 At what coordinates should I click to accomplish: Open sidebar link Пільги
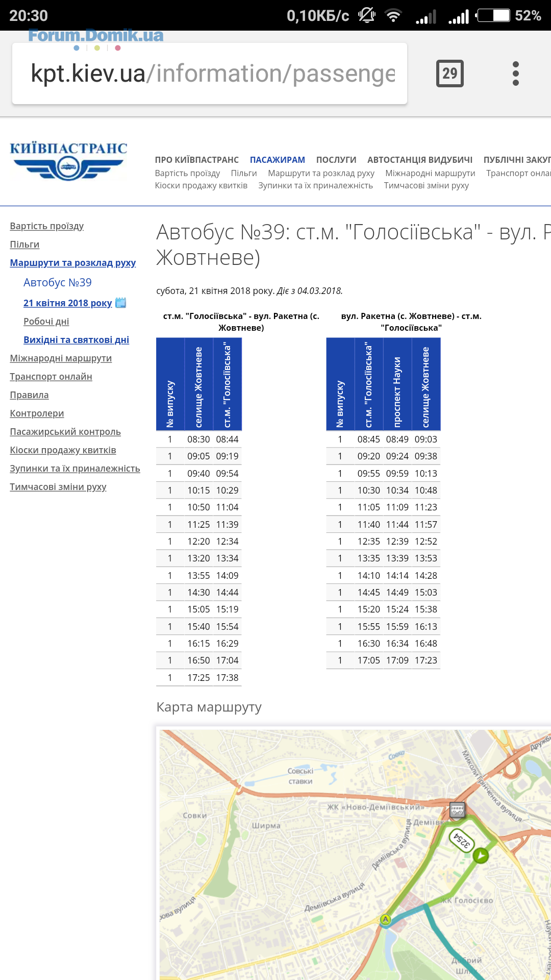[x=24, y=244]
